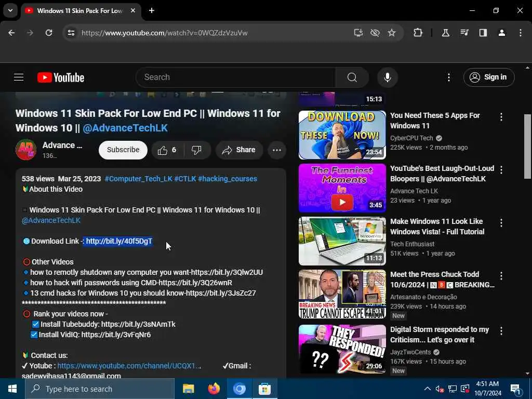Open the YouTube channel contact link
Screen dimensions: 532x399
point(129,366)
